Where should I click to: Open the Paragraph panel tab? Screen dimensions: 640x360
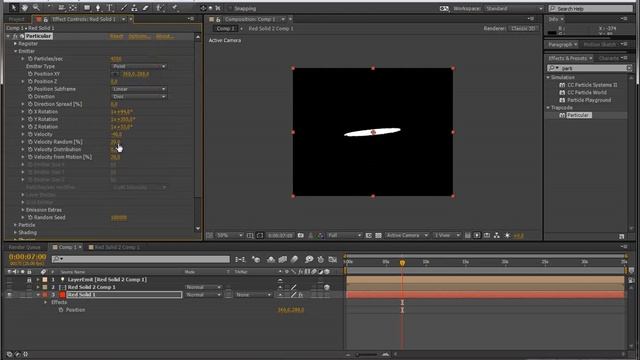[x=560, y=44]
